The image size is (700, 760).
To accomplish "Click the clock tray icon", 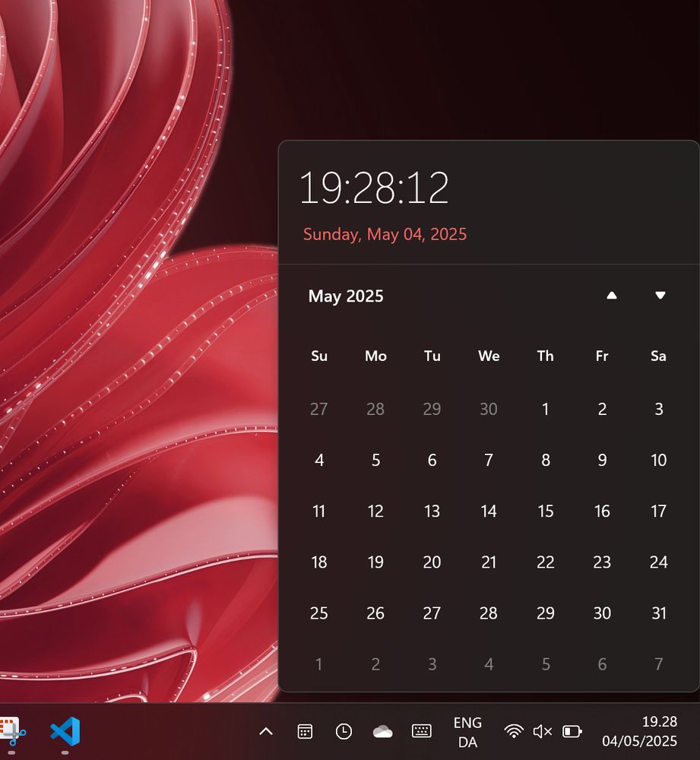I will click(x=344, y=731).
